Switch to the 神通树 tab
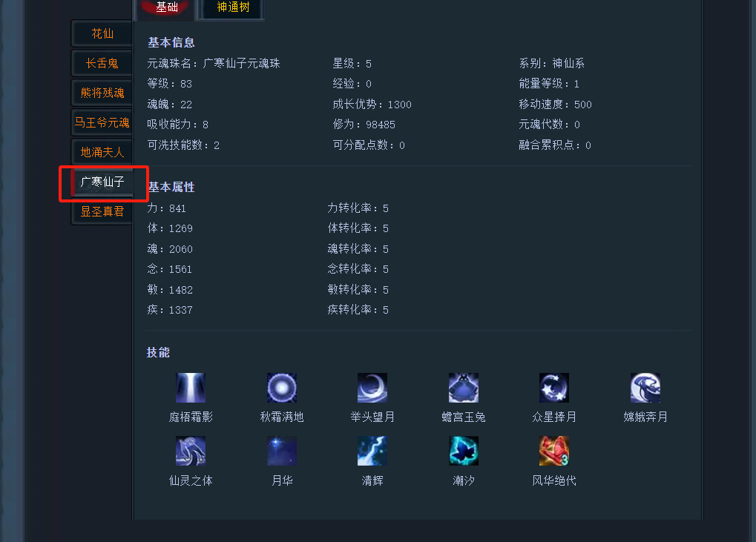 pos(233,7)
